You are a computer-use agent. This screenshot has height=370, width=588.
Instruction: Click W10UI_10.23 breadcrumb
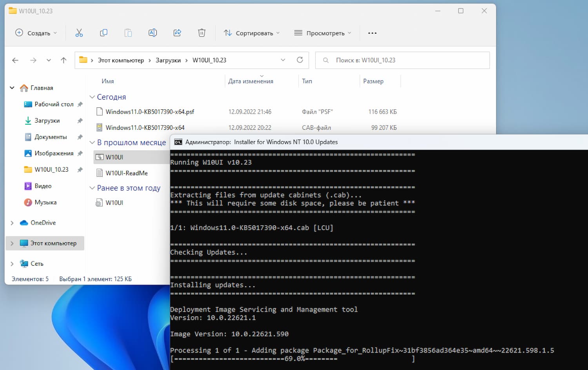tap(209, 60)
